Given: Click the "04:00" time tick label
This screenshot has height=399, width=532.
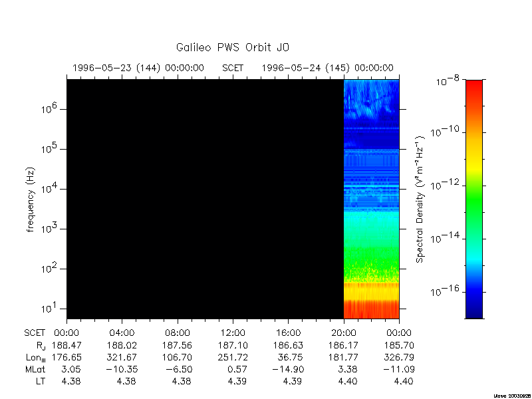Looking at the screenshot, I should [122, 333].
